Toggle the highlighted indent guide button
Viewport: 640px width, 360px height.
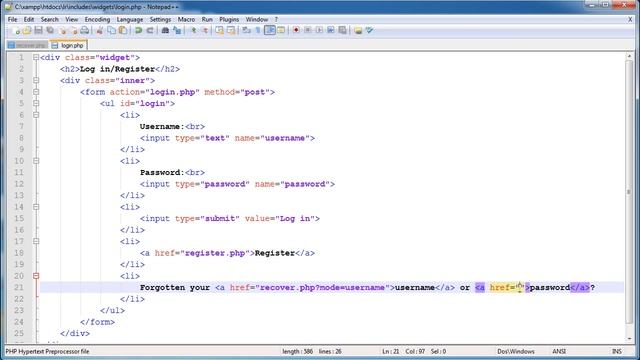270,31
